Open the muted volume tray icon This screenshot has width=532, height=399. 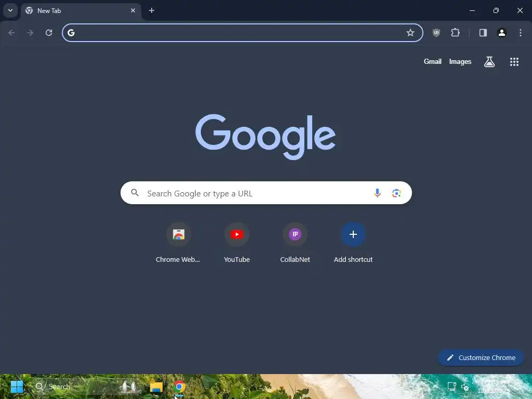(x=465, y=387)
